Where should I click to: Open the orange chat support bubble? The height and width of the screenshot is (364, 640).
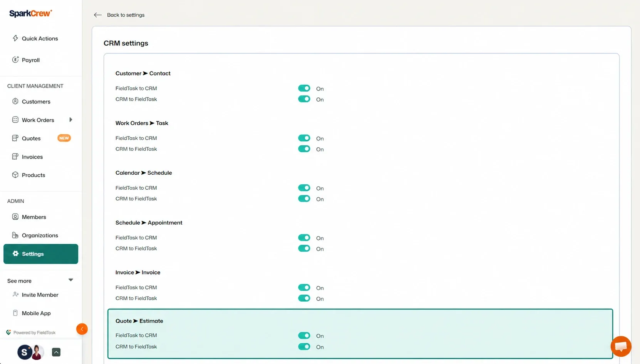pos(621,346)
